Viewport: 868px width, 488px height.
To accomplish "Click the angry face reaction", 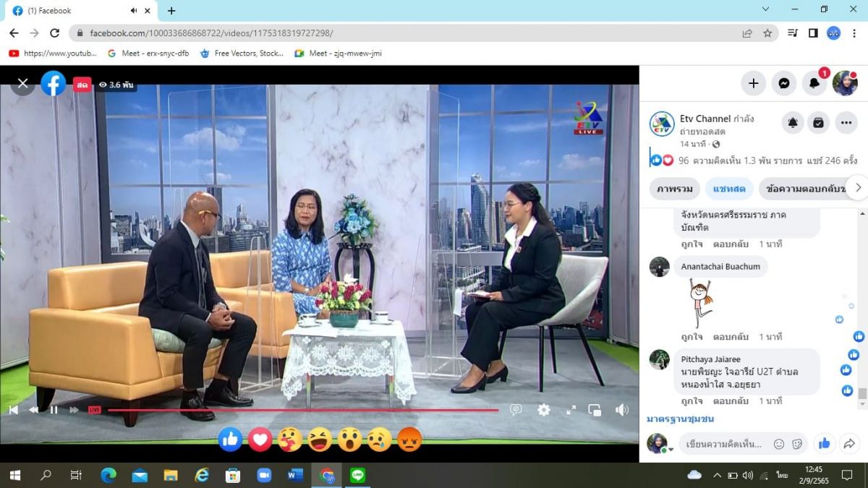I will coord(409,439).
